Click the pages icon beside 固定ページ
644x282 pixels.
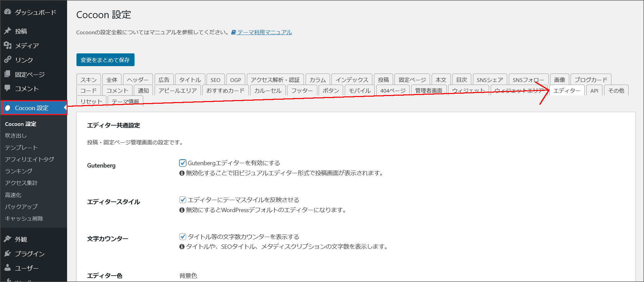click(7, 74)
